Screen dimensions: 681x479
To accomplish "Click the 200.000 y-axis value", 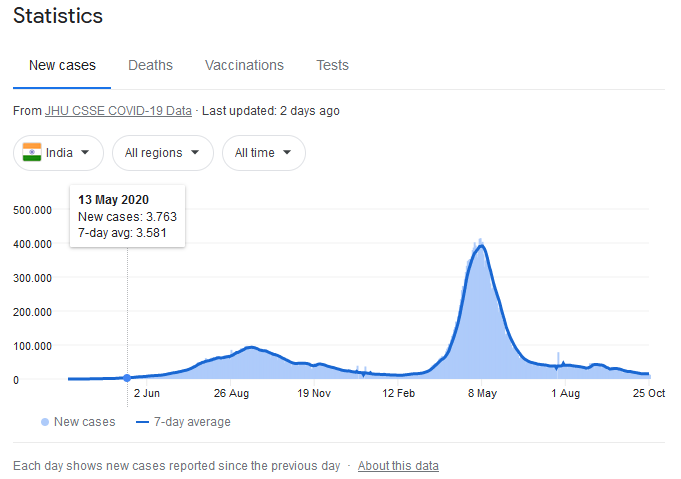I will (x=33, y=312).
